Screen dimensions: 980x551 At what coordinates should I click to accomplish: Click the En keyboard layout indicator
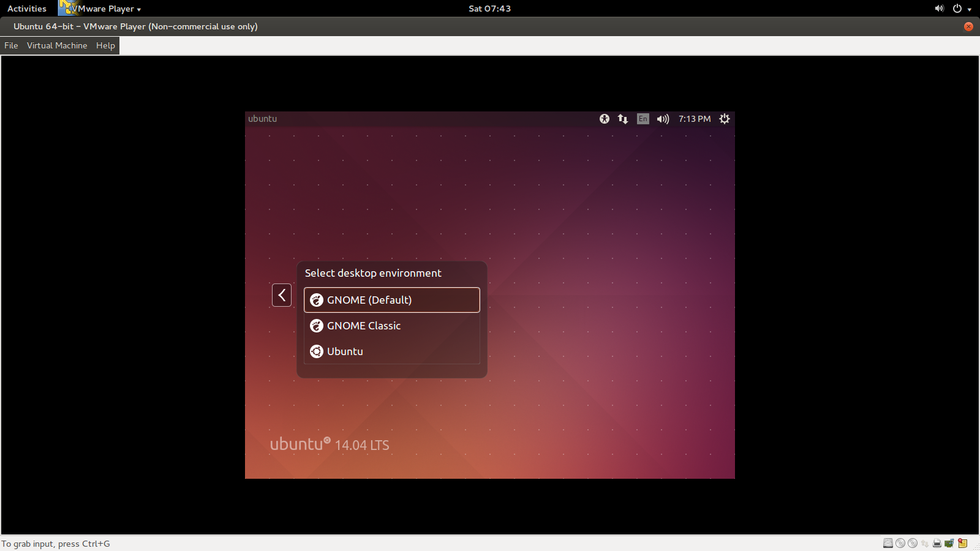(x=642, y=119)
